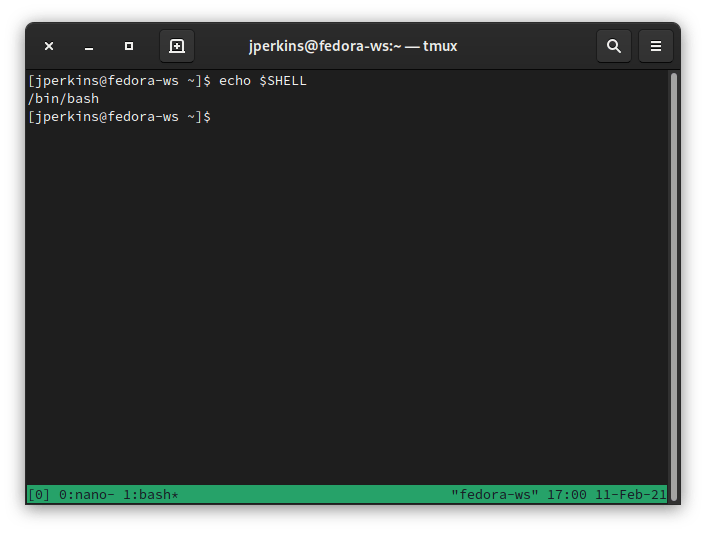Click the 11-Feb-21 date in status bar
The height and width of the screenshot is (533, 706).
click(630, 495)
